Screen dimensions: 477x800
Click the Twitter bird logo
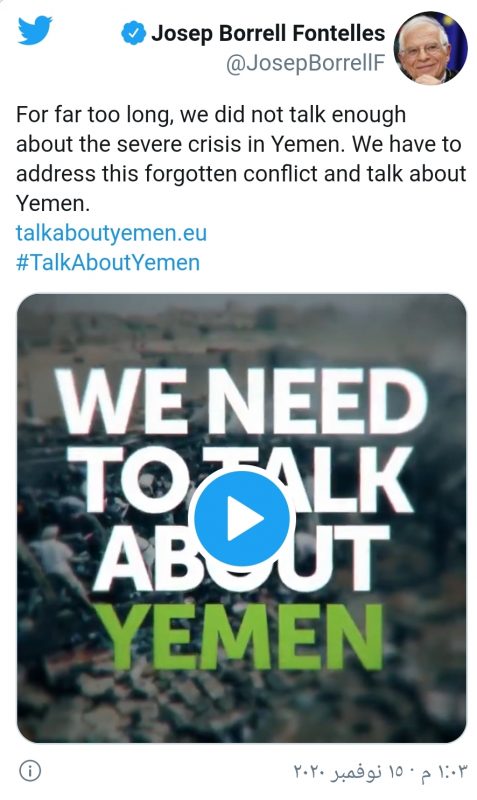[x=35, y=31]
